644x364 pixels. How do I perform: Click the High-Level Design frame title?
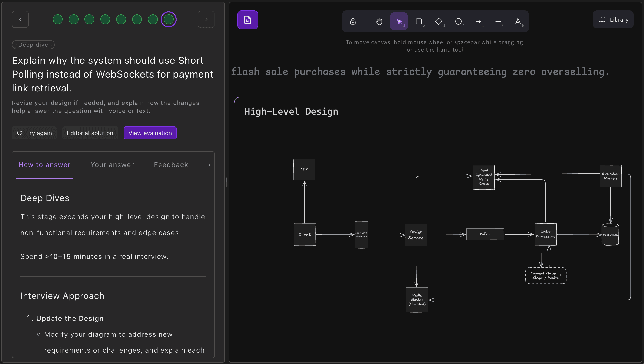coord(291,111)
